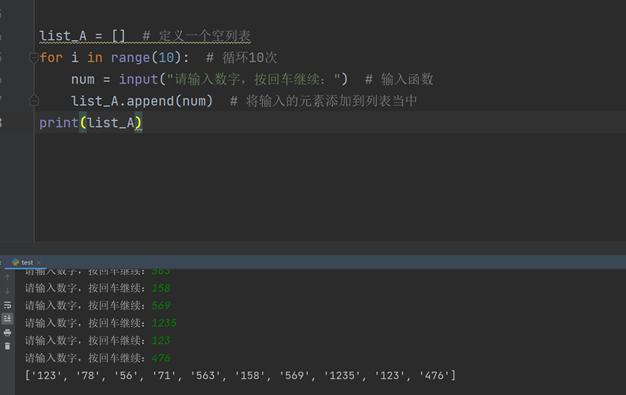Image resolution: width=626 pixels, height=395 pixels.
Task: Click the printed list result in console
Action: point(240,376)
